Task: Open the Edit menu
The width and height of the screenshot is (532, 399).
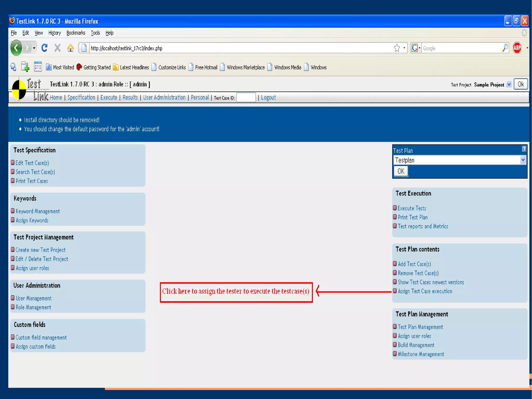Action: coord(25,33)
